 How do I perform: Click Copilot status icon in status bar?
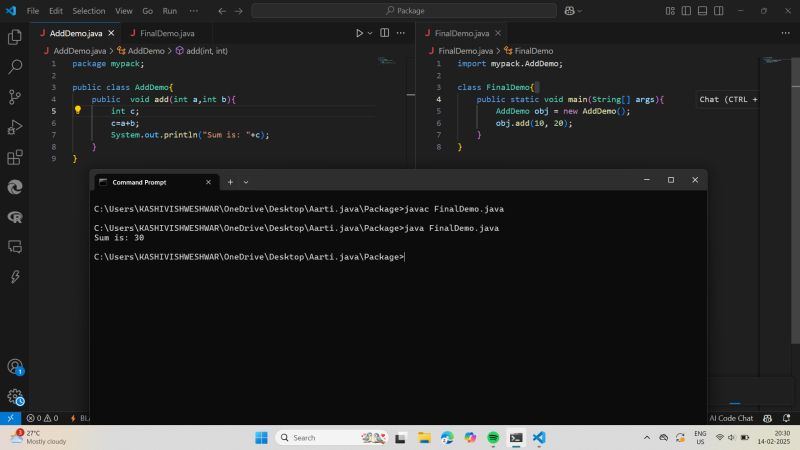tap(767, 418)
